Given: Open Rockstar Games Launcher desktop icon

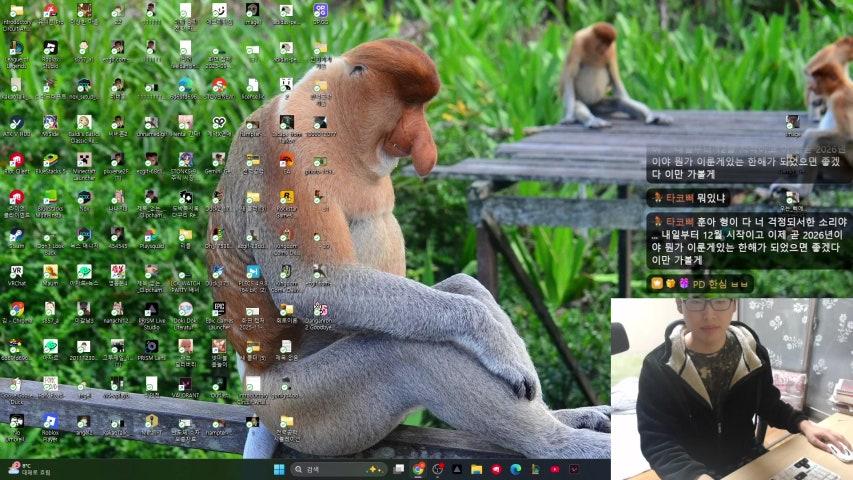Looking at the screenshot, I should click(286, 197).
